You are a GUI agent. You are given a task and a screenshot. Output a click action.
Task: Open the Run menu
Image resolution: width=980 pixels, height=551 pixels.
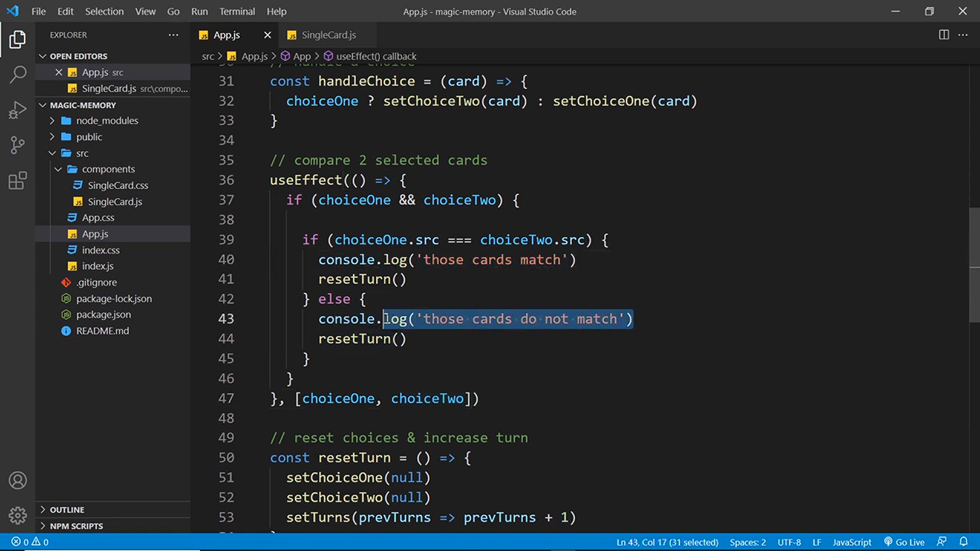[x=199, y=11]
